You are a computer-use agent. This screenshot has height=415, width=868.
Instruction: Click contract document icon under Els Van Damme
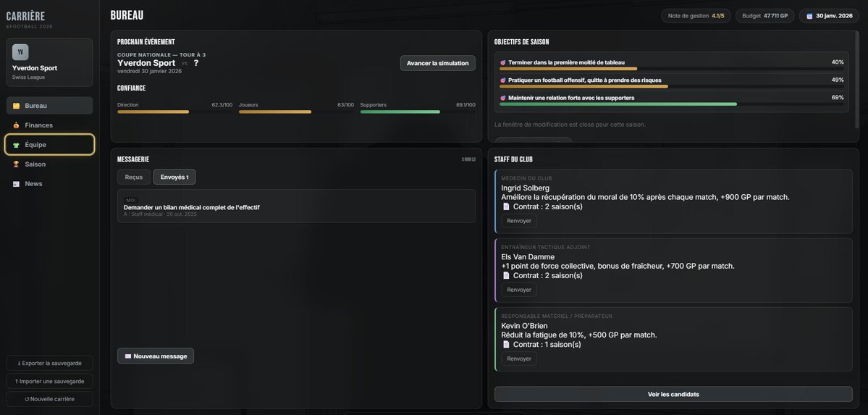tap(505, 275)
